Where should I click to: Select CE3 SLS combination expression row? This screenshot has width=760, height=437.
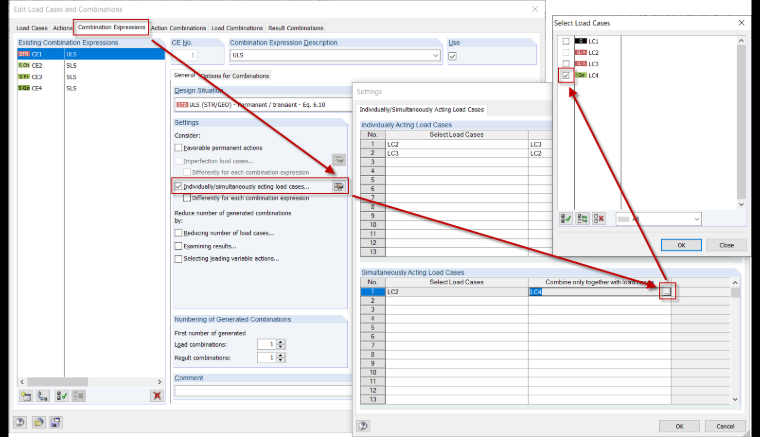click(91, 77)
